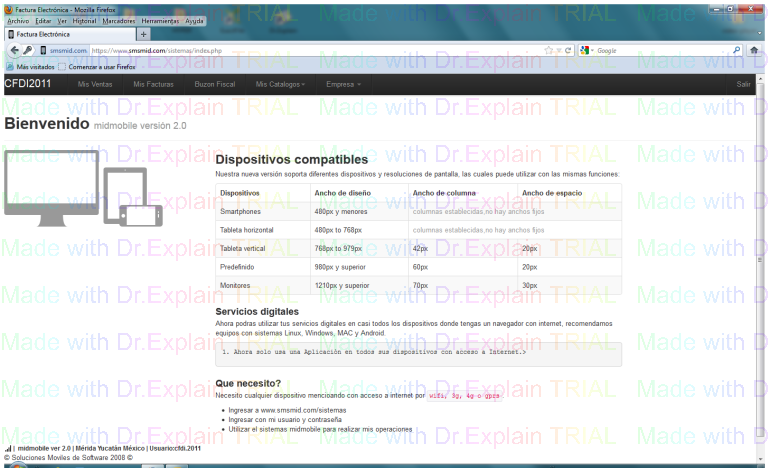
Task: Open the Editar menu
Action: click(x=43, y=21)
